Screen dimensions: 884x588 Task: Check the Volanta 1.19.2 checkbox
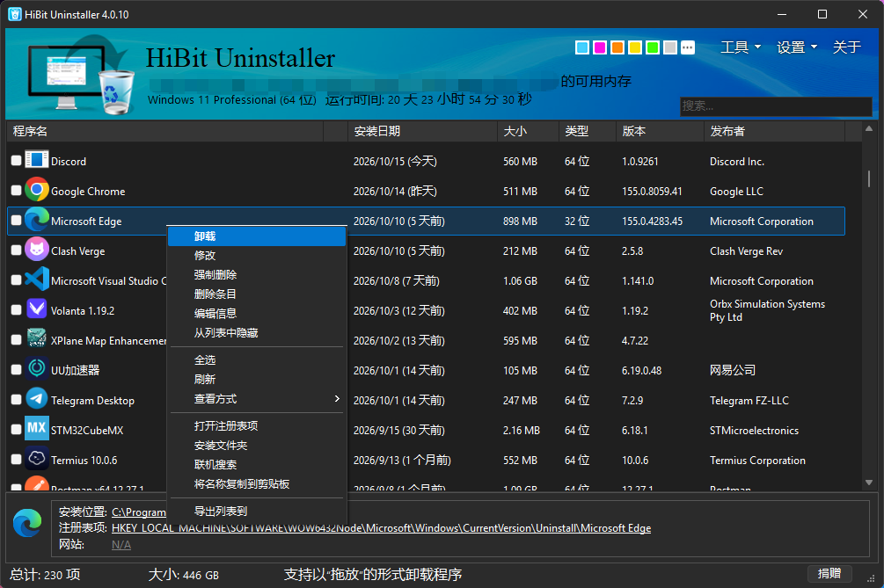(17, 309)
